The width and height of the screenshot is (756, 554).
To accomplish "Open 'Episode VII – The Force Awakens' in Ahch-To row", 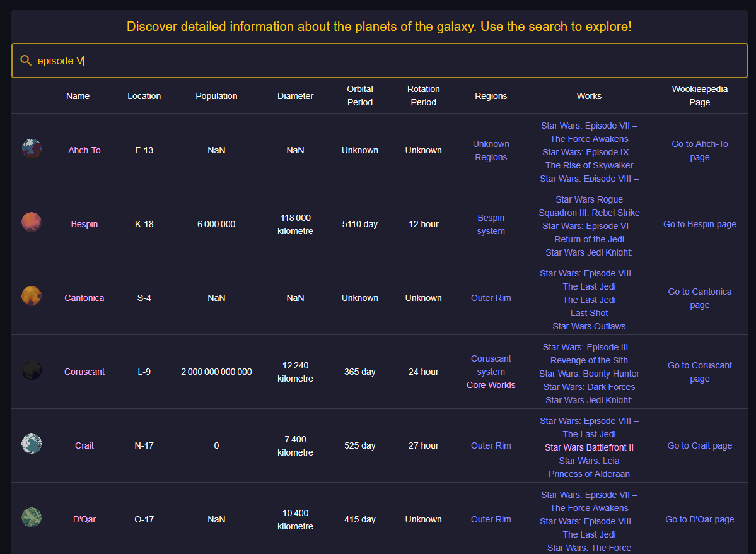I will tap(589, 133).
